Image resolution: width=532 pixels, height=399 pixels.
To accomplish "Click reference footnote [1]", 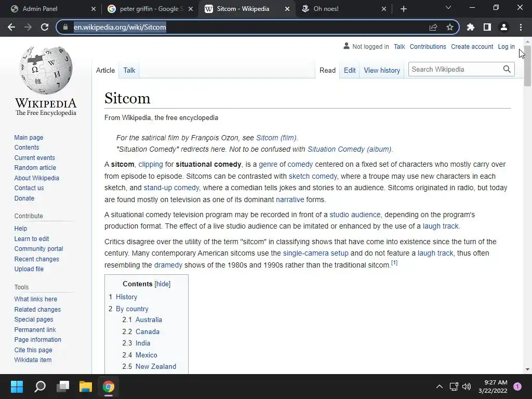I will click(x=394, y=262).
